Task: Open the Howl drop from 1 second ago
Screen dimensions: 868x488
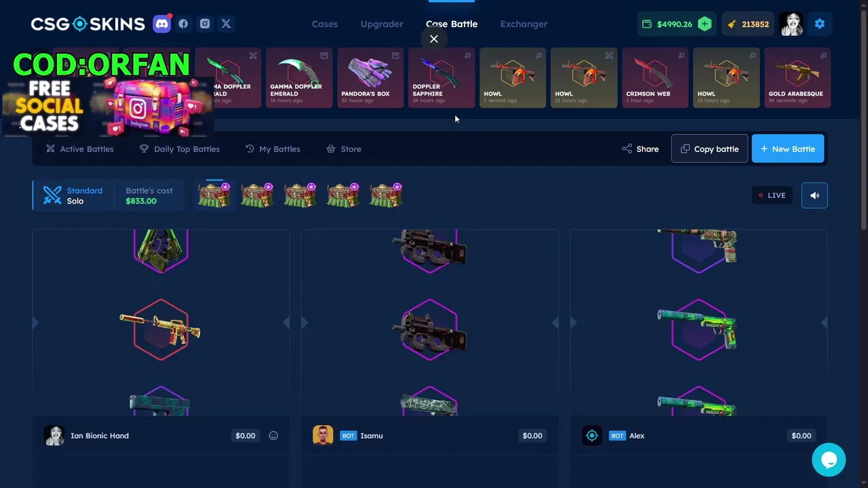Action: [513, 78]
